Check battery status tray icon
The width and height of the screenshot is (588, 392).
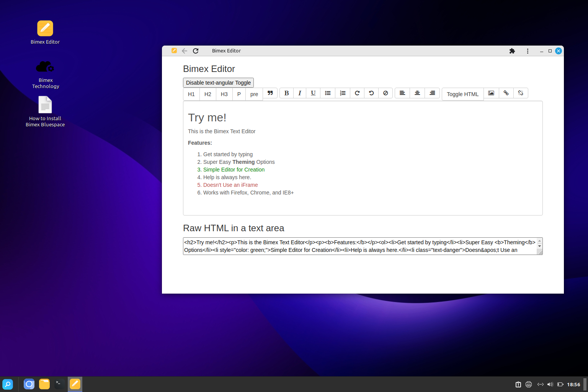pyautogui.click(x=560, y=384)
